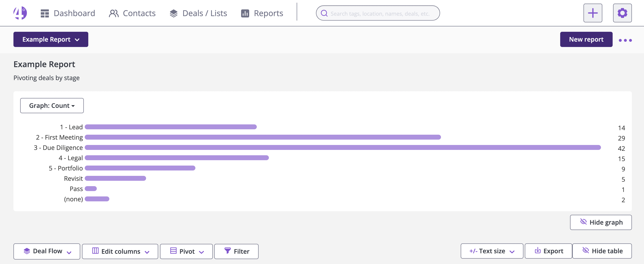This screenshot has height=264, width=644.
Task: Open the Graph: Count dropdown
Action: click(x=52, y=106)
